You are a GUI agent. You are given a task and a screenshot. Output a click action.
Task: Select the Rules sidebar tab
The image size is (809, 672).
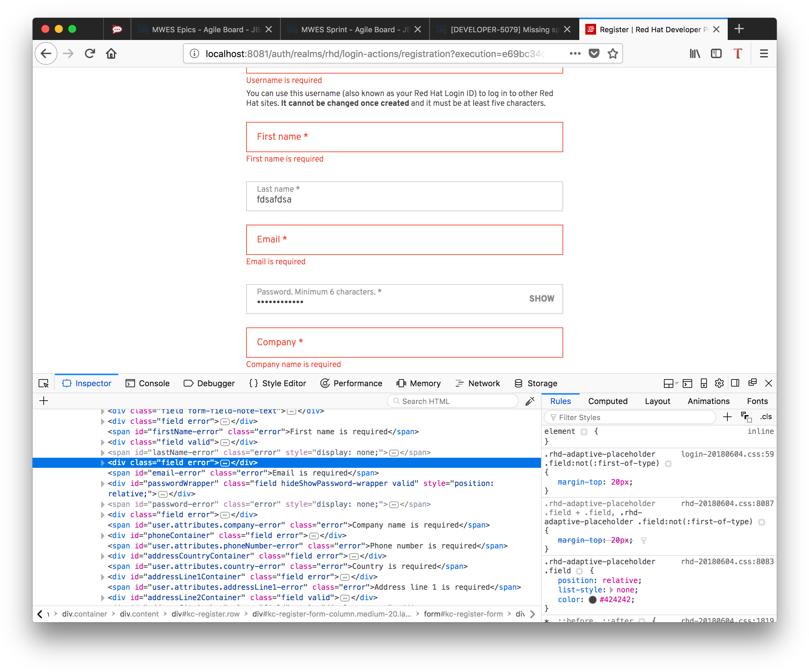[x=560, y=401]
